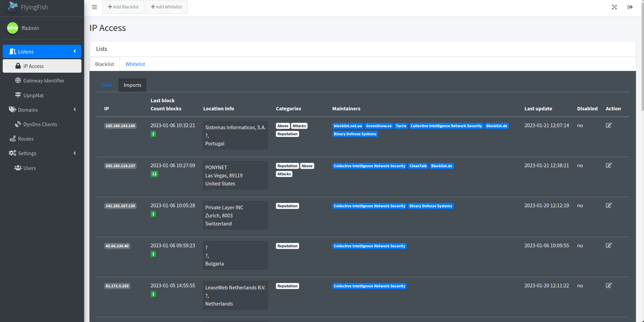644x322 pixels.
Task: Select the Imports sub-tab
Action: click(x=132, y=85)
